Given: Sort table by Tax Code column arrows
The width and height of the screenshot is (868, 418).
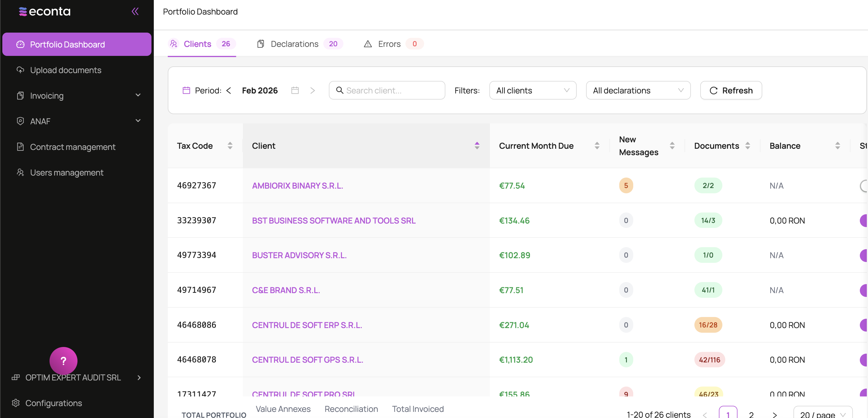Looking at the screenshot, I should 230,146.
